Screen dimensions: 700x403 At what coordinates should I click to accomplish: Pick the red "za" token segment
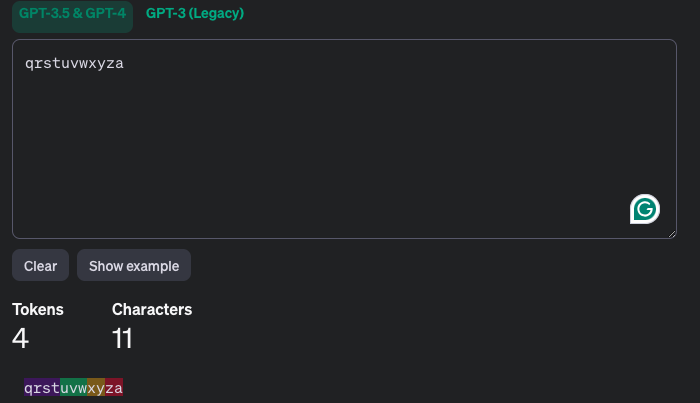pos(114,388)
